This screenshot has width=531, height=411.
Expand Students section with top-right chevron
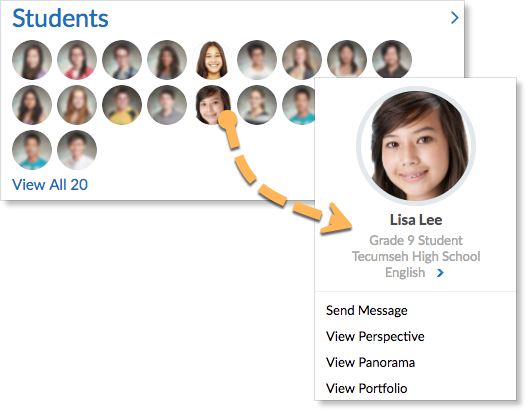(x=454, y=18)
